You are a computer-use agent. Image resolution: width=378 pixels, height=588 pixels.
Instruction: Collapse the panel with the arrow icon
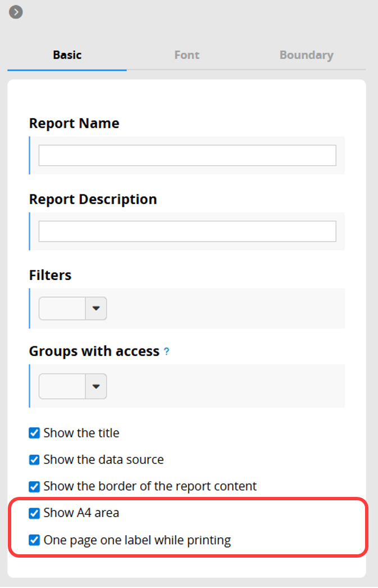click(x=16, y=12)
